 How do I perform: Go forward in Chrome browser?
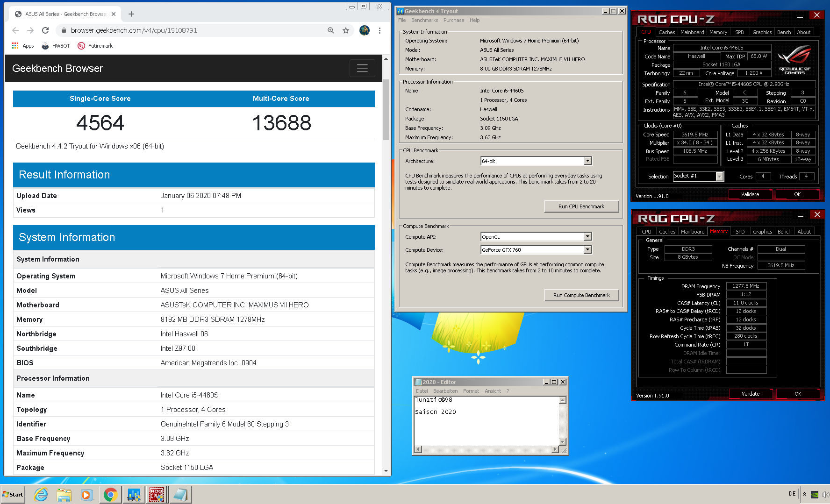30,30
